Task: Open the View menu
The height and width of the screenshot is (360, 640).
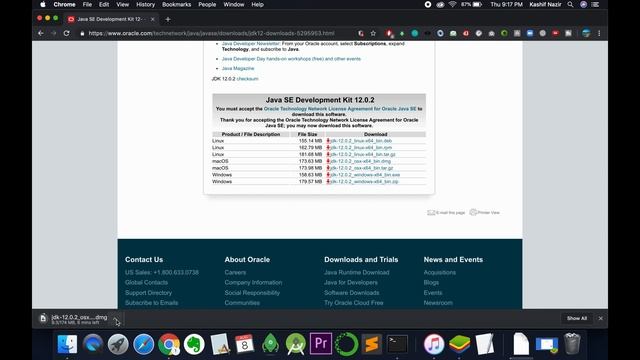Action: 122,4
